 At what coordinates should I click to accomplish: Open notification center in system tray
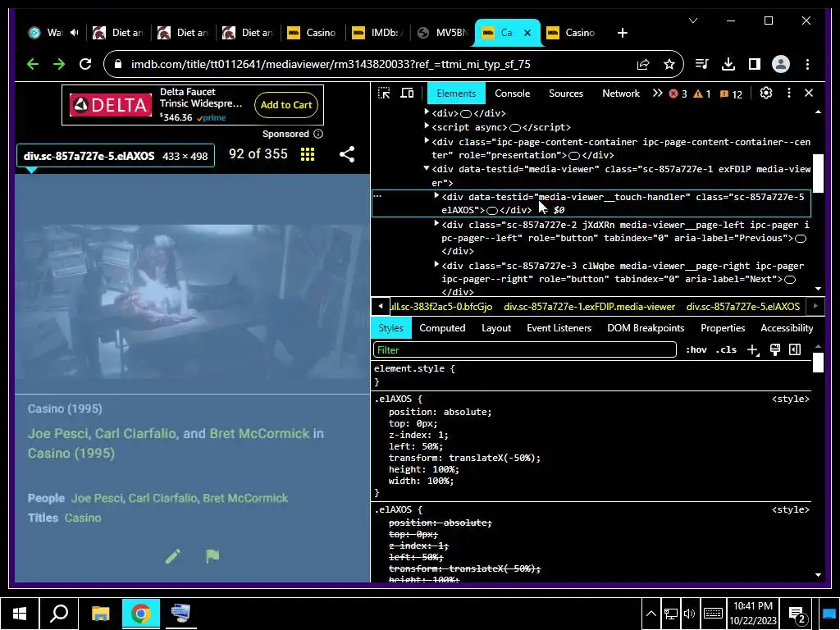click(x=797, y=615)
